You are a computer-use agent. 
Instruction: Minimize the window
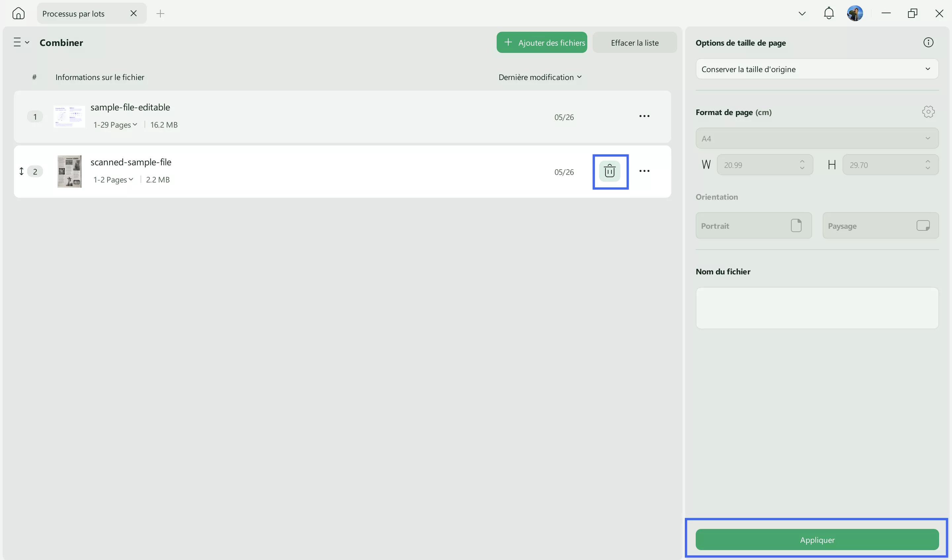pyautogui.click(x=886, y=13)
